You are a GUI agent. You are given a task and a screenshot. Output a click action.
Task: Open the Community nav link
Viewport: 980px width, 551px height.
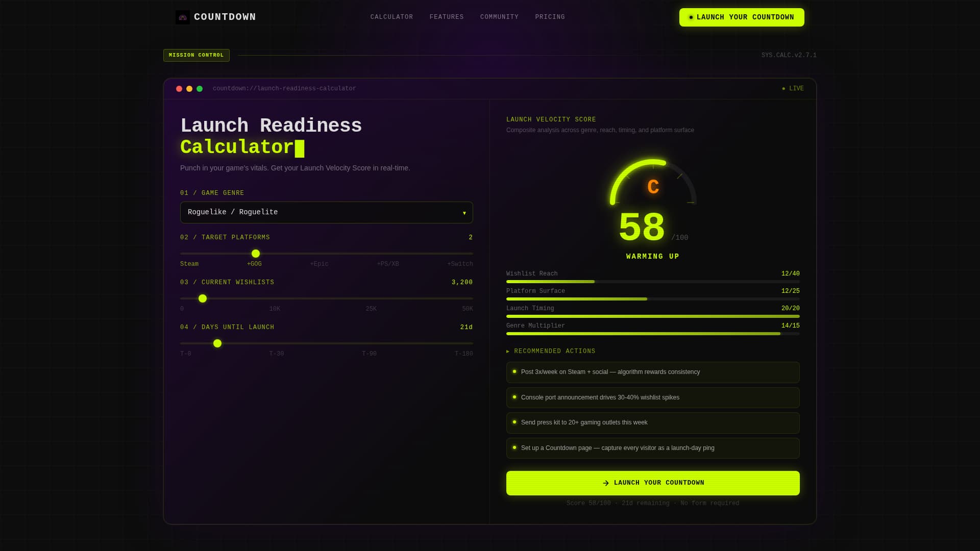pyautogui.click(x=499, y=17)
